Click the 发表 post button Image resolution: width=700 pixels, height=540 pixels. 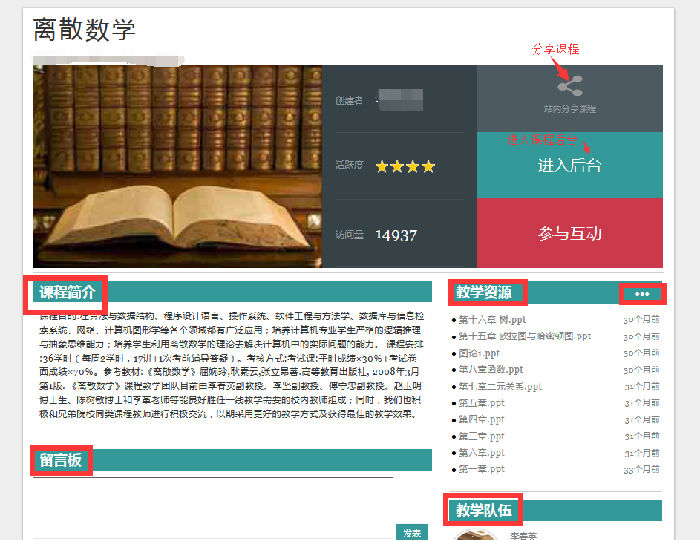tap(413, 532)
